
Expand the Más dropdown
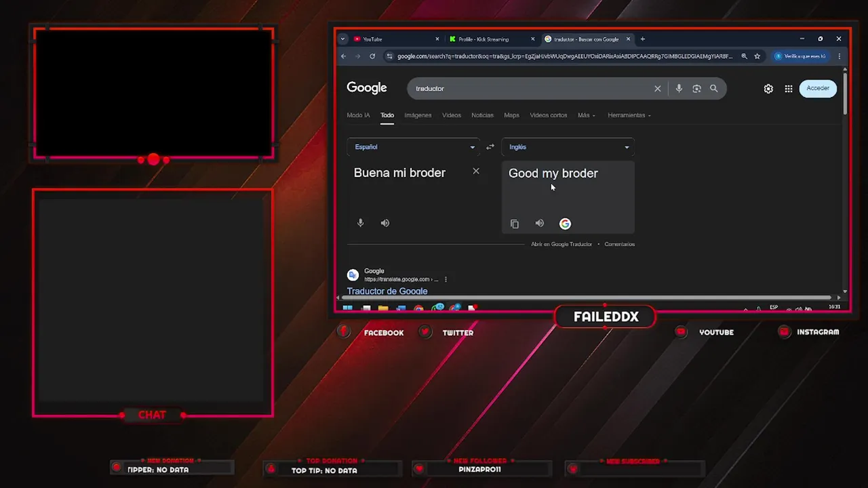587,115
